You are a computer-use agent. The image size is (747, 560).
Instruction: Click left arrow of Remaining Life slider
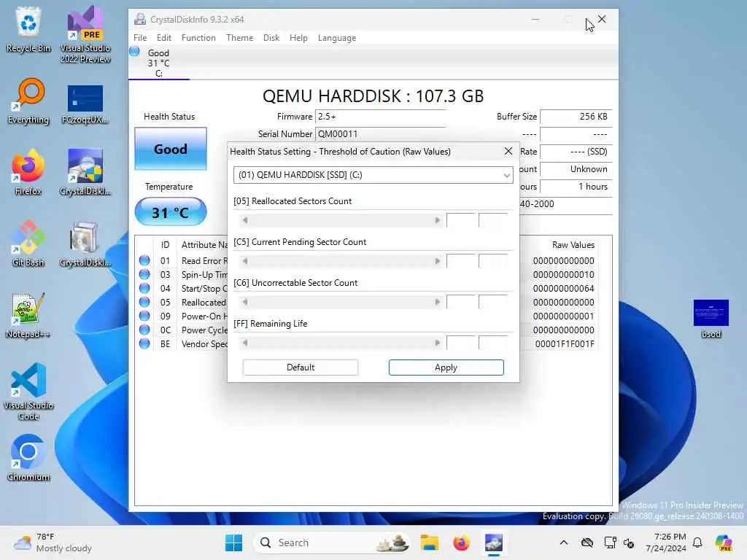pyautogui.click(x=245, y=343)
